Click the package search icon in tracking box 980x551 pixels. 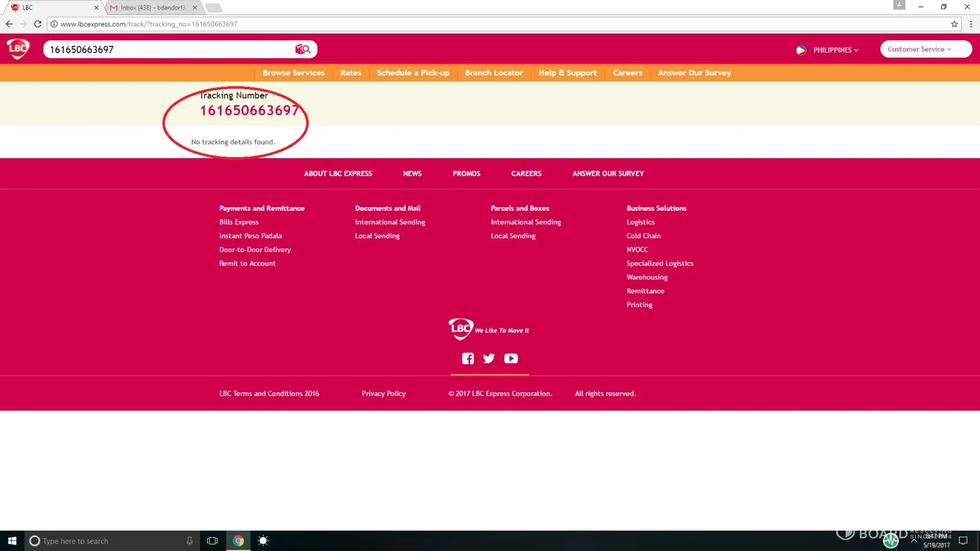[x=303, y=50]
